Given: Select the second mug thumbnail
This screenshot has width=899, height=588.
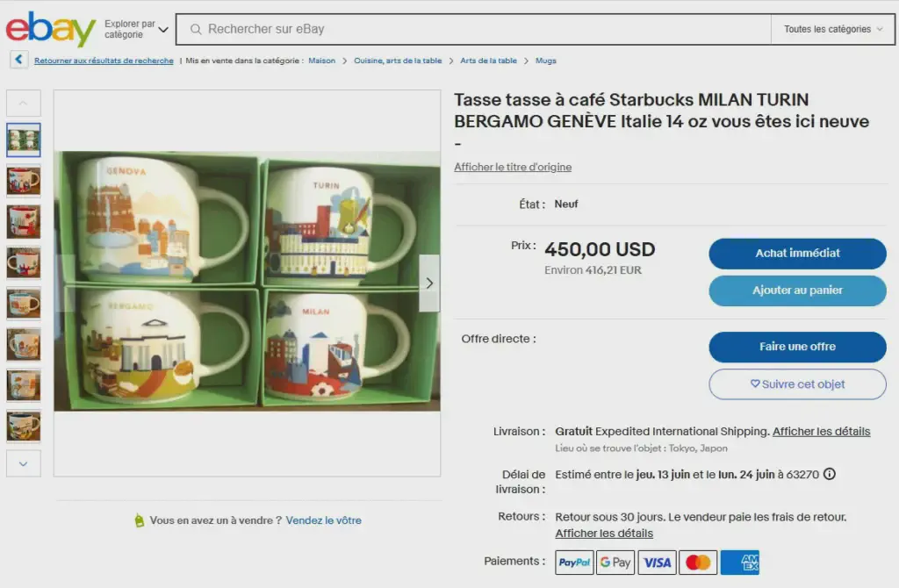Looking at the screenshot, I should 24,181.
